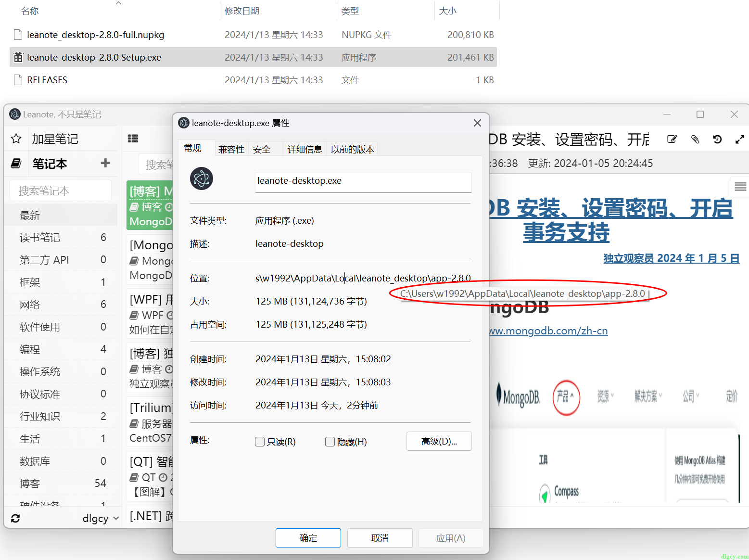749x560 pixels.
Task: Maximize the Leanote window
Action: point(700,114)
